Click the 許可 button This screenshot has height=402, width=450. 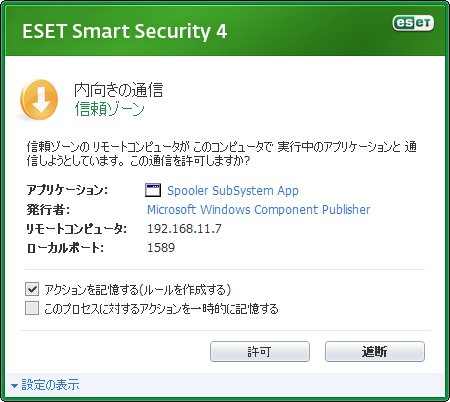coord(260,351)
